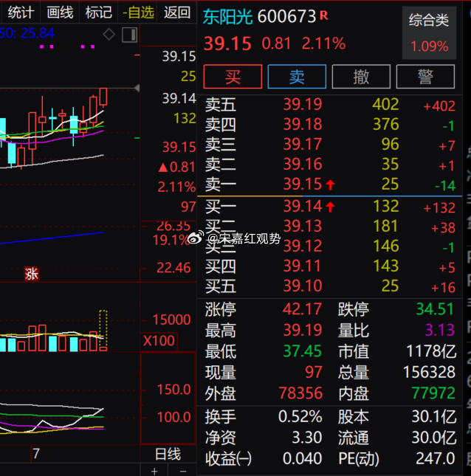The width and height of the screenshot is (471, 476).
Task: Select 卖四 price 39.18
Action: pyautogui.click(x=303, y=125)
